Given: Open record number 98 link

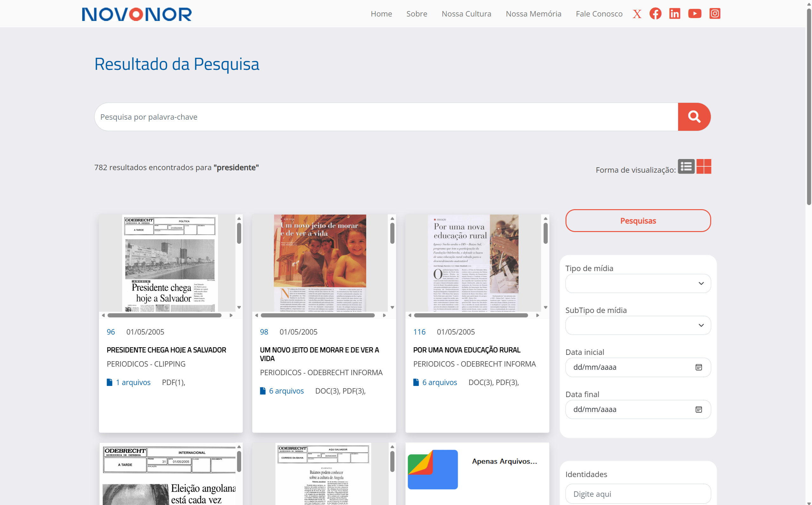Looking at the screenshot, I should pyautogui.click(x=264, y=332).
